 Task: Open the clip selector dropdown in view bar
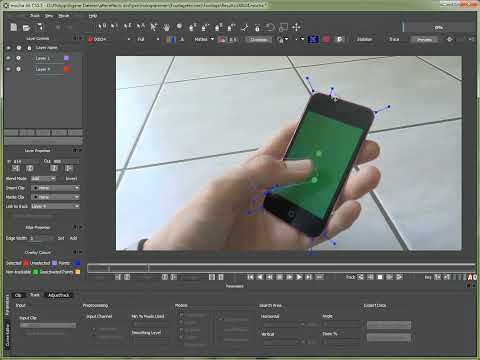(110, 39)
